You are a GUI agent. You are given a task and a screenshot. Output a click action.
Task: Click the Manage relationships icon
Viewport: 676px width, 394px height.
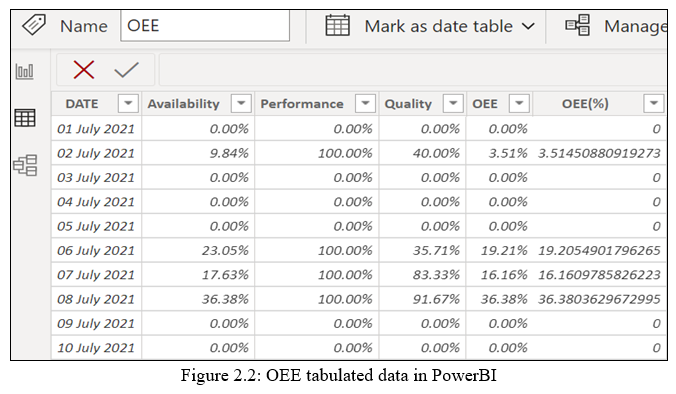pos(578,25)
